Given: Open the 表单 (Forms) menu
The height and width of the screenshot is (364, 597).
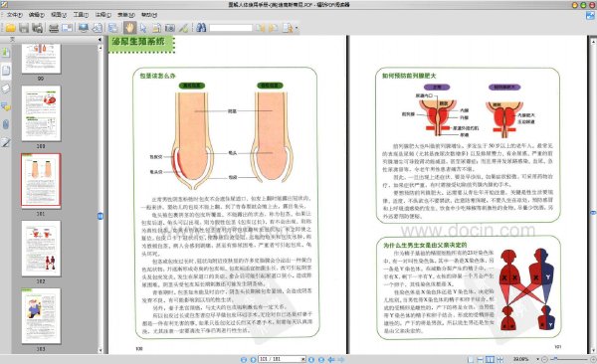Looking at the screenshot, I should point(126,15).
